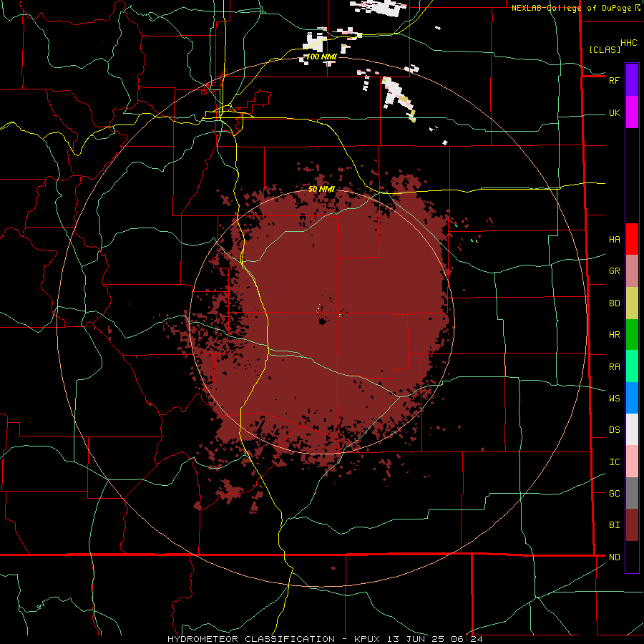Screen dimensions: 644x644
Task: Click the GR pink legend swatch
Action: click(x=632, y=270)
